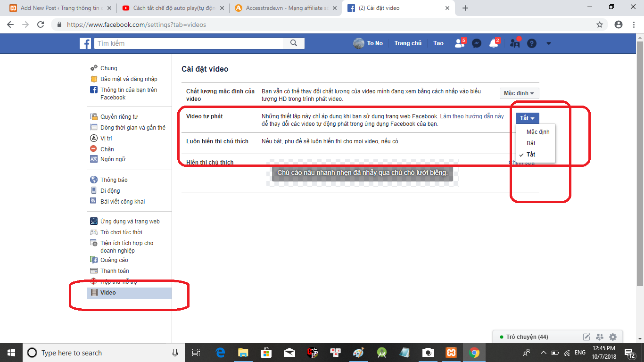644x362 pixels.
Task: Click the new message compose icon
Action: coord(586,337)
